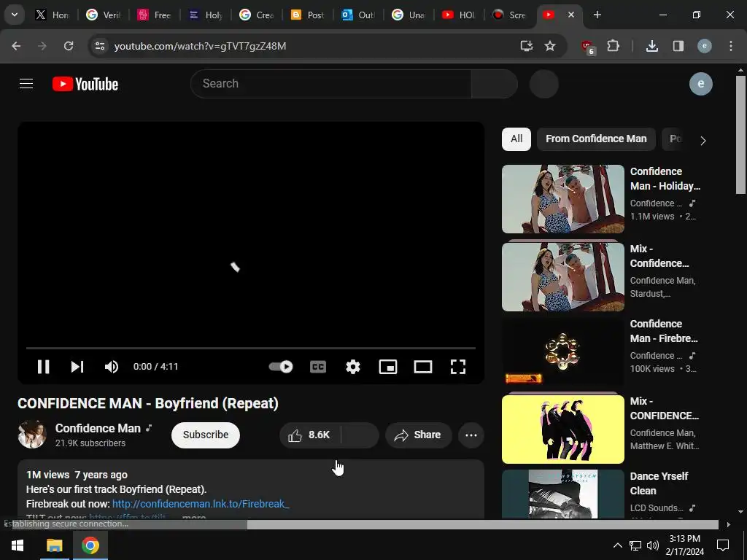Open more actions three-dot menu below video
The height and width of the screenshot is (560, 747).
pyautogui.click(x=471, y=435)
